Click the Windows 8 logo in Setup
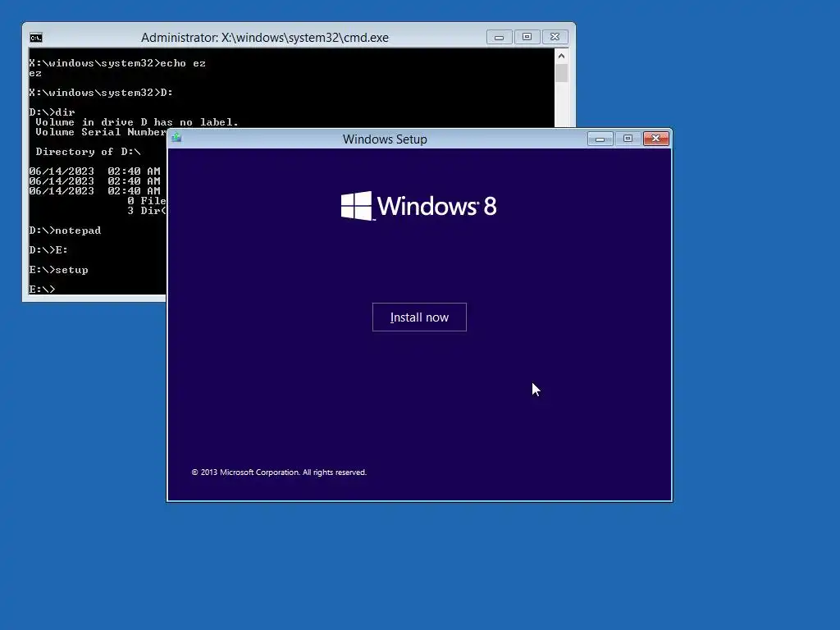 [419, 206]
